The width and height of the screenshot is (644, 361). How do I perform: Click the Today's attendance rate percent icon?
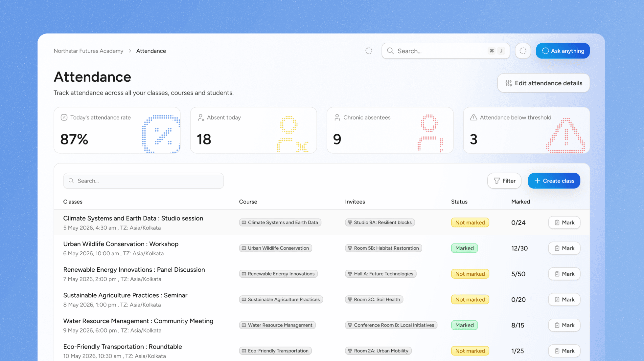pyautogui.click(x=64, y=117)
